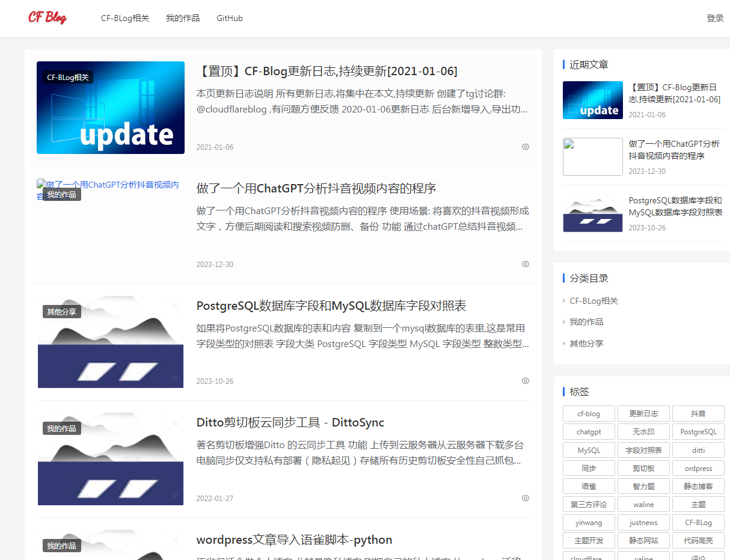Click the waline tag
This screenshot has width=730, height=560.
click(643, 505)
